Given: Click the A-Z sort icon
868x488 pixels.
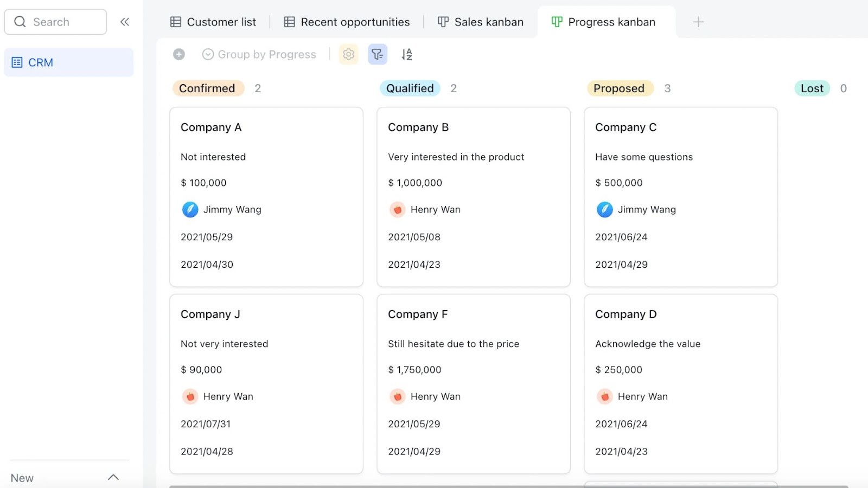Looking at the screenshot, I should tap(407, 54).
